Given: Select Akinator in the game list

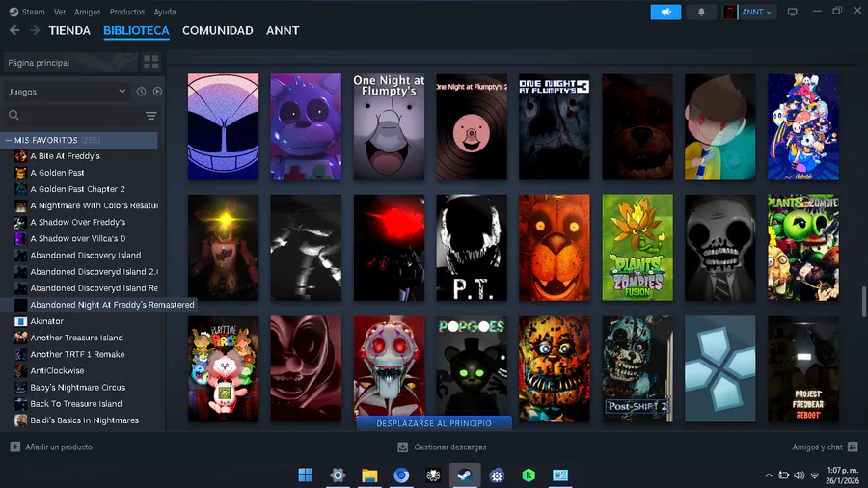Looking at the screenshot, I should [46, 321].
